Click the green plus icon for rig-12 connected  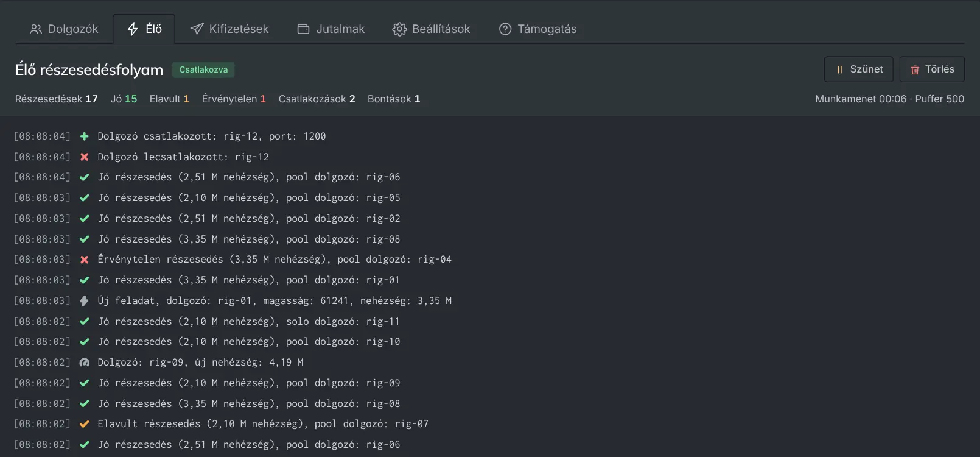click(85, 136)
